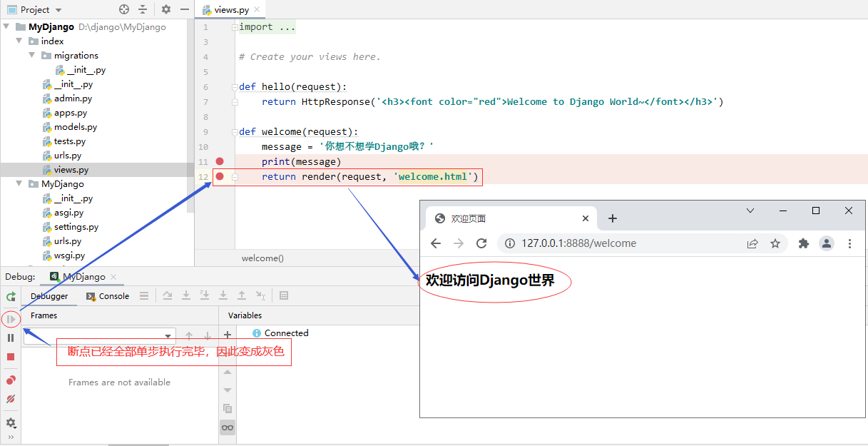Click the duplicate watch copy icon
Screen dimensions: 868x446
click(228, 409)
